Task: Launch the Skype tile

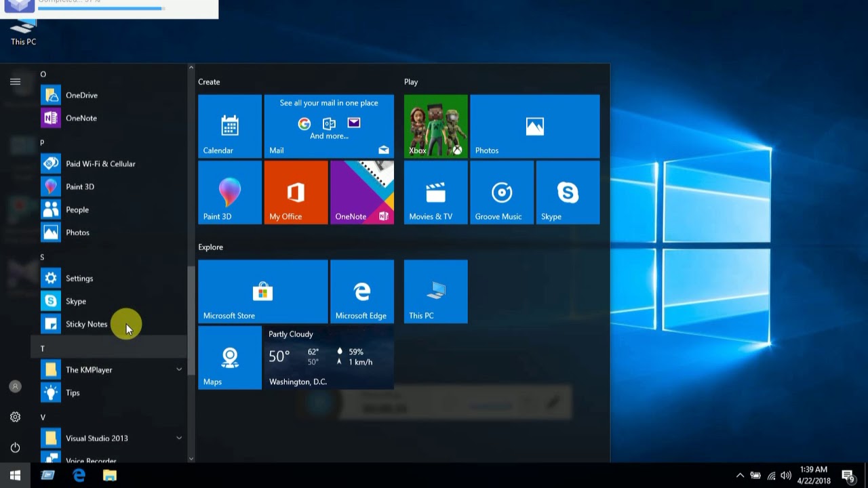Action: click(x=568, y=192)
